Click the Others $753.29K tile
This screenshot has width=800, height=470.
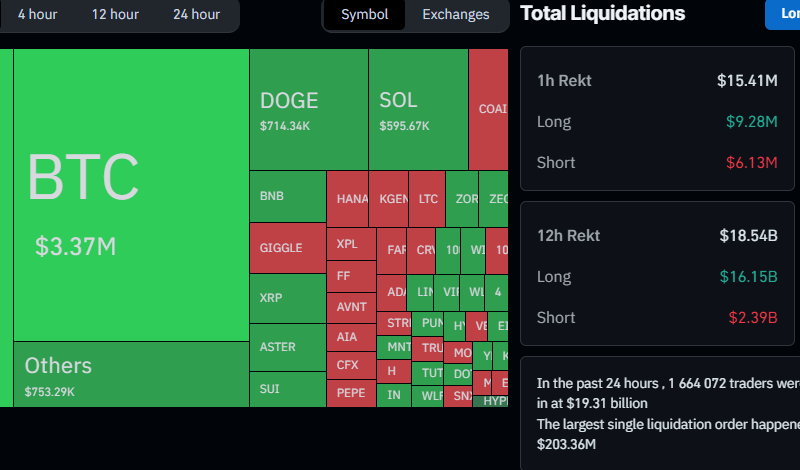click(x=130, y=374)
